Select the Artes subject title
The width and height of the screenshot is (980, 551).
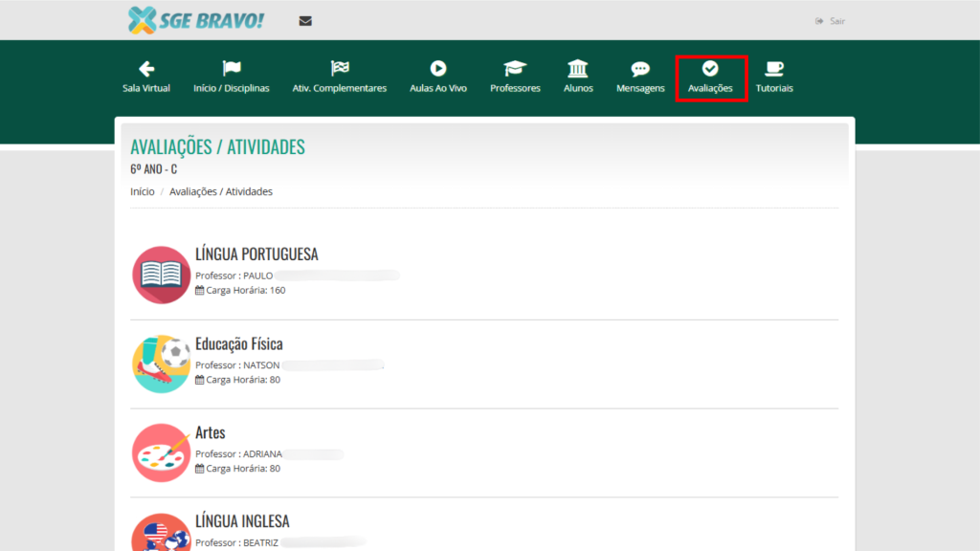(x=211, y=433)
